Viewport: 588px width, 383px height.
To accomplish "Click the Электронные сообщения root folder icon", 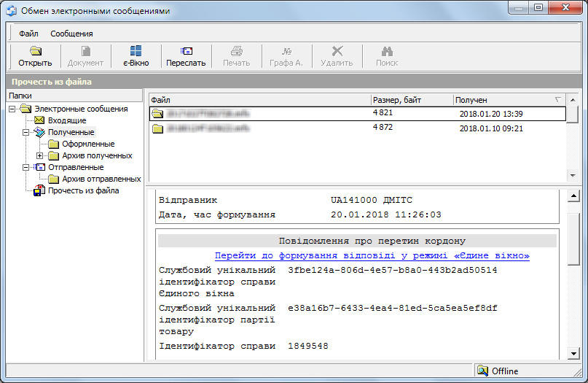I will point(26,109).
